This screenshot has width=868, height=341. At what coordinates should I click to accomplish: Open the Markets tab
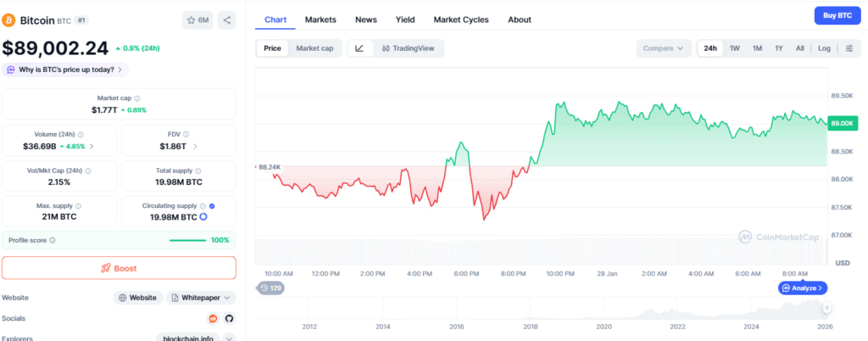[320, 20]
